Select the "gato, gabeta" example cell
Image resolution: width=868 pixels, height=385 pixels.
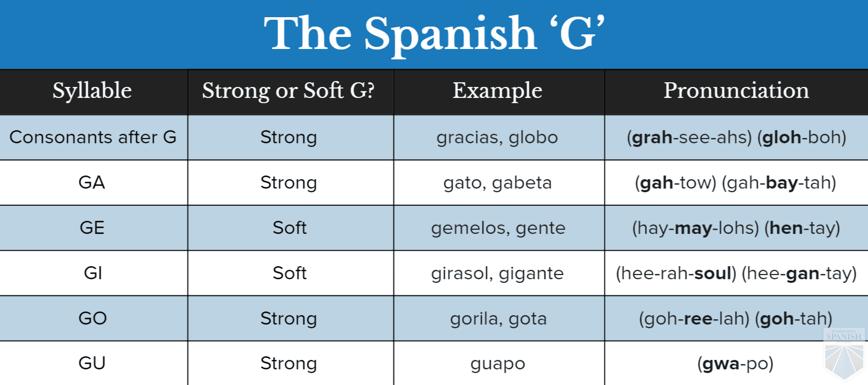coord(497,182)
